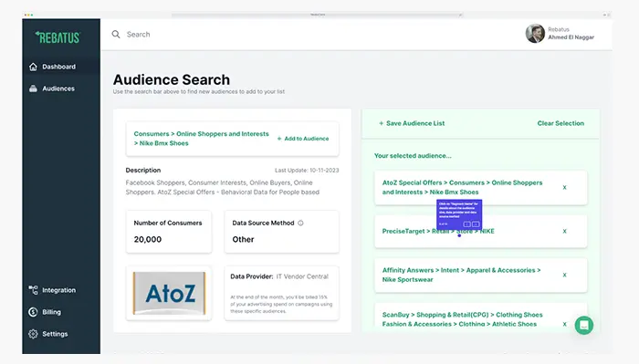Remove PreciseTarget Retail NIKE entry

(x=564, y=231)
